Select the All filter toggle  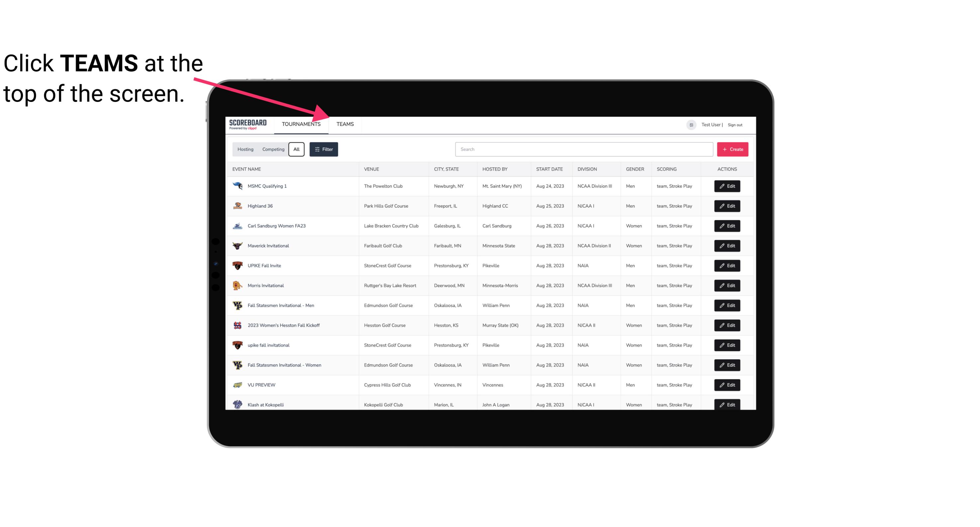(x=297, y=149)
